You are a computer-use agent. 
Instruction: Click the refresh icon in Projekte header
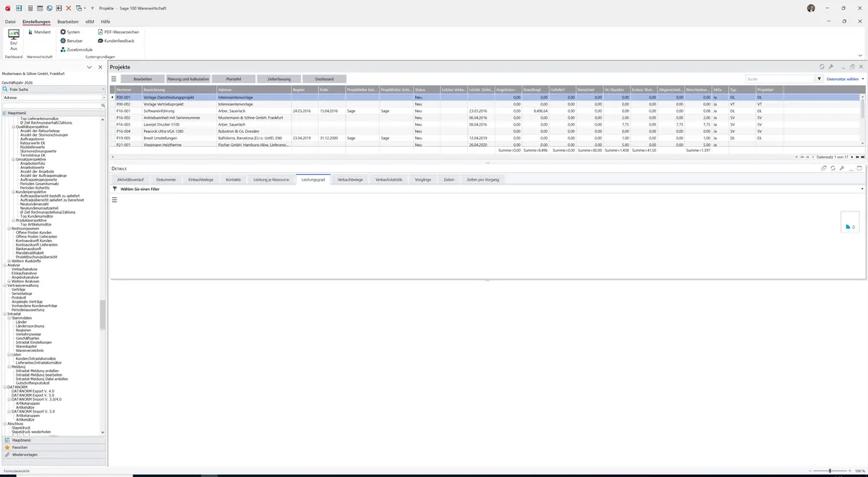[x=822, y=66]
